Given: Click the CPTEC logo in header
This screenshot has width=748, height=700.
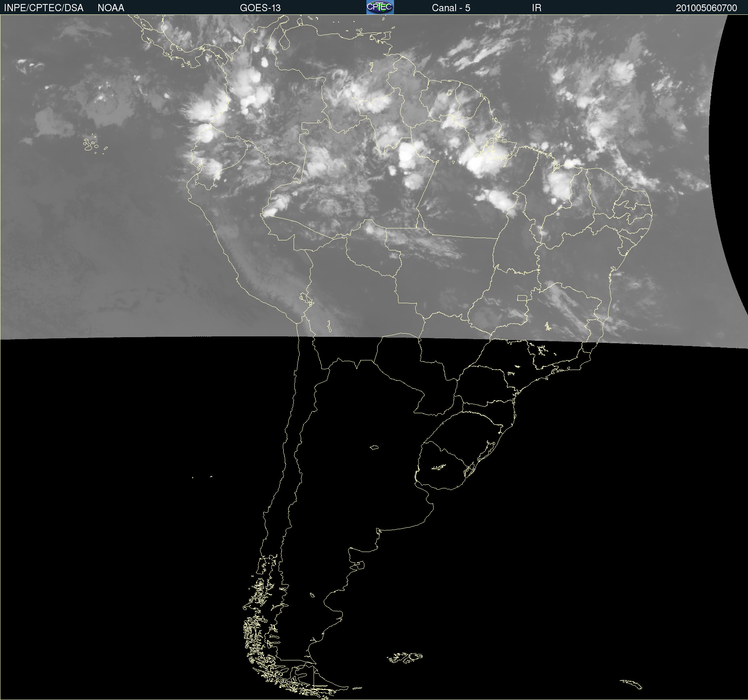Looking at the screenshot, I should [380, 7].
